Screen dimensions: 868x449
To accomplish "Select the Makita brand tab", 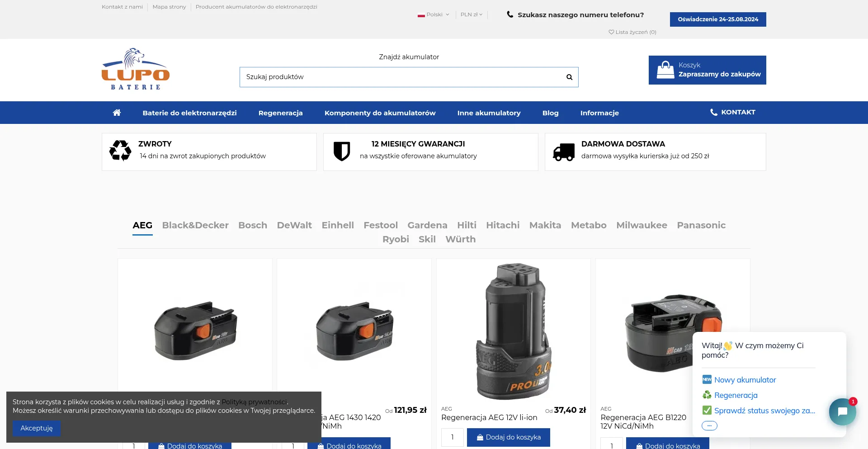I will click(x=545, y=225).
